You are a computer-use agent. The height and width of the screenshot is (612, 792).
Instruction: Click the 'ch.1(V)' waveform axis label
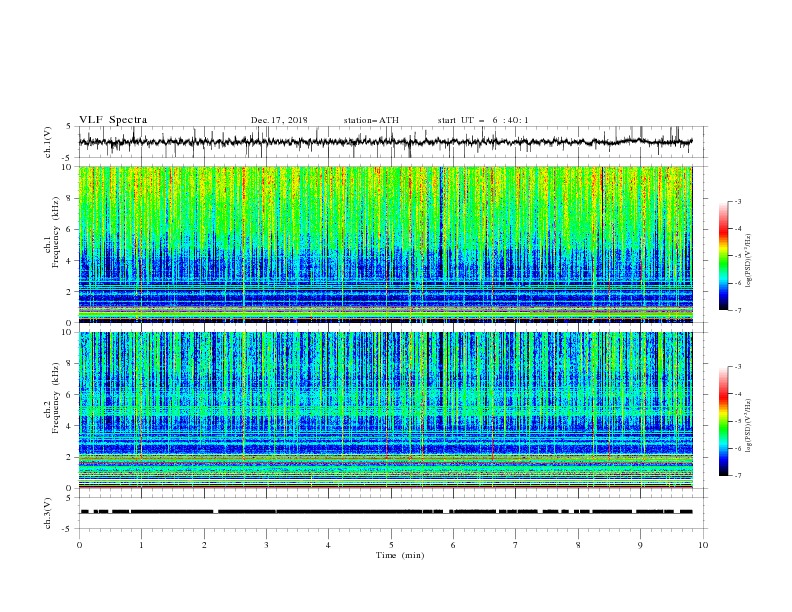[48, 142]
